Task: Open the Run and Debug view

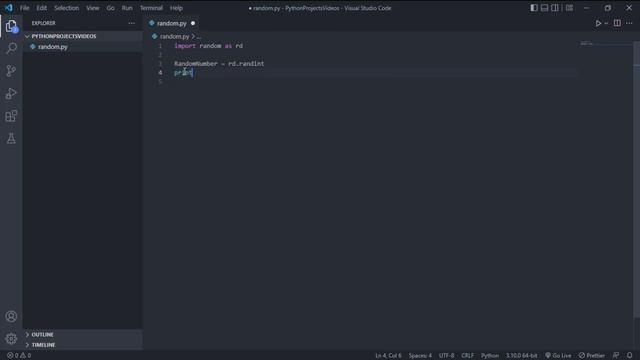Action: (x=11, y=93)
